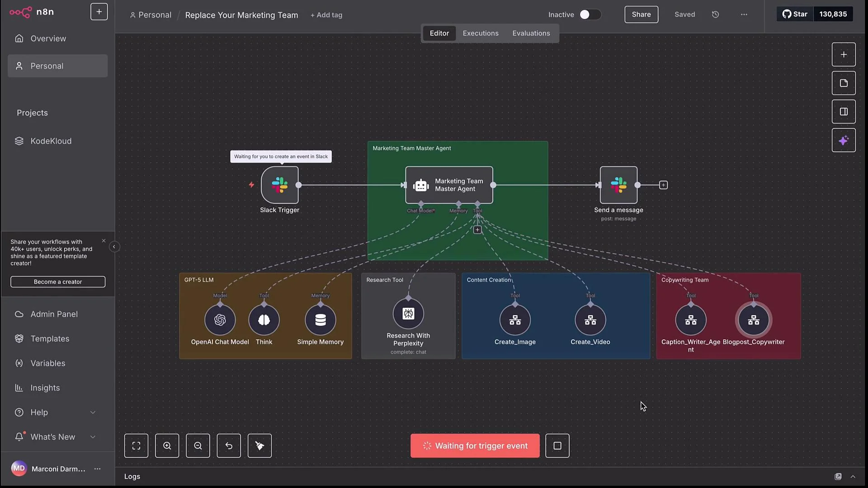Click the Research Tool sticky note title
Screen dimensions: 868x488
tap(385, 280)
